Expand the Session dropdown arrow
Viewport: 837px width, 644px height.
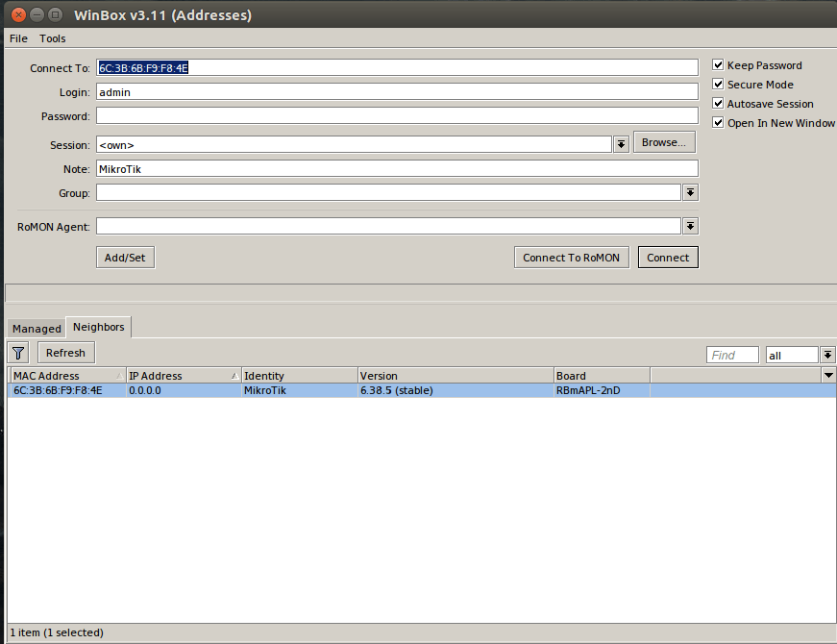point(621,144)
